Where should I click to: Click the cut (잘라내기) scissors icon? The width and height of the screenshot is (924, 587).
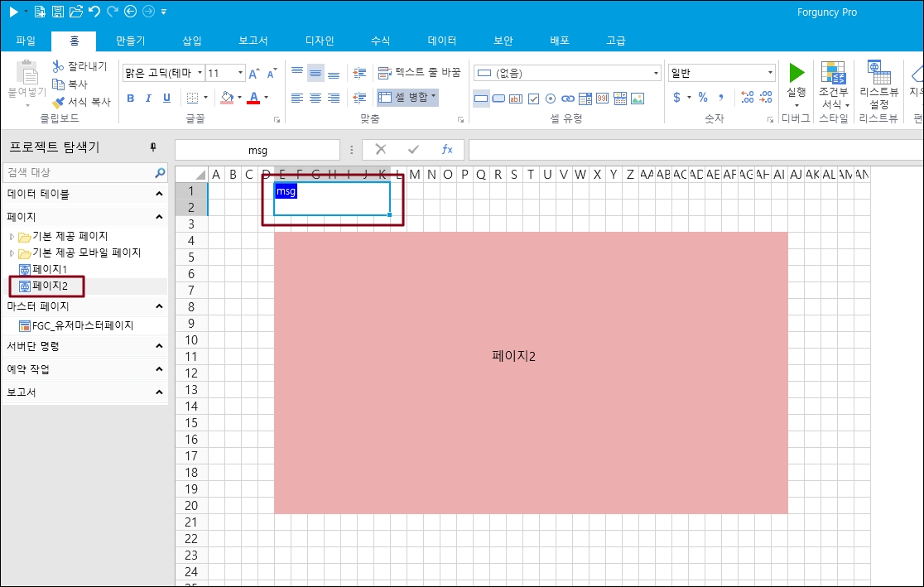[x=58, y=66]
